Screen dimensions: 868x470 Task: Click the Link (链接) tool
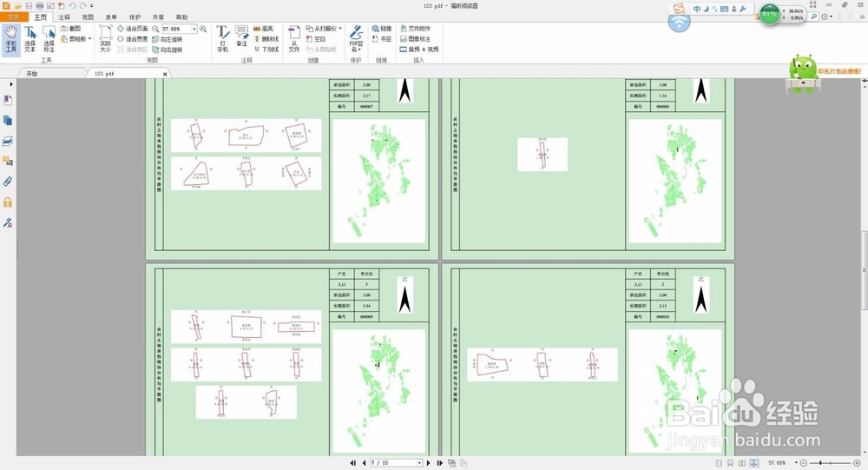[x=381, y=29]
